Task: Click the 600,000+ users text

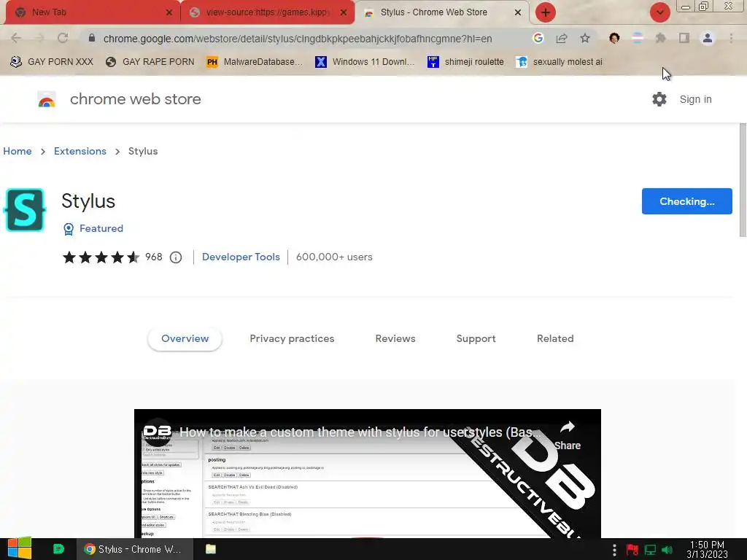Action: pyautogui.click(x=334, y=257)
